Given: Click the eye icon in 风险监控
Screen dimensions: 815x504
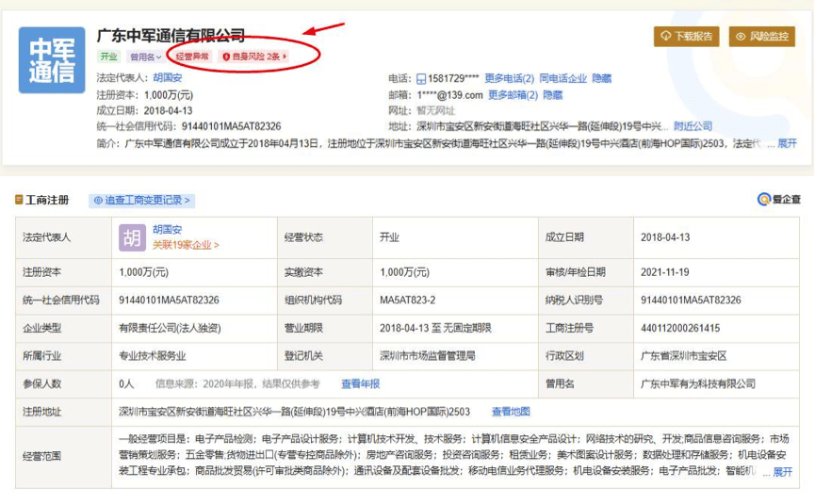Looking at the screenshot, I should pos(742,37).
